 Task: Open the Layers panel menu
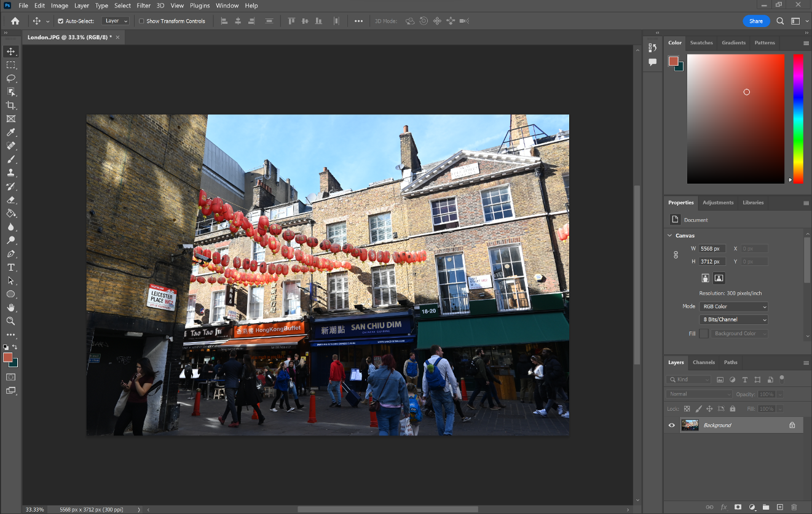(x=806, y=362)
